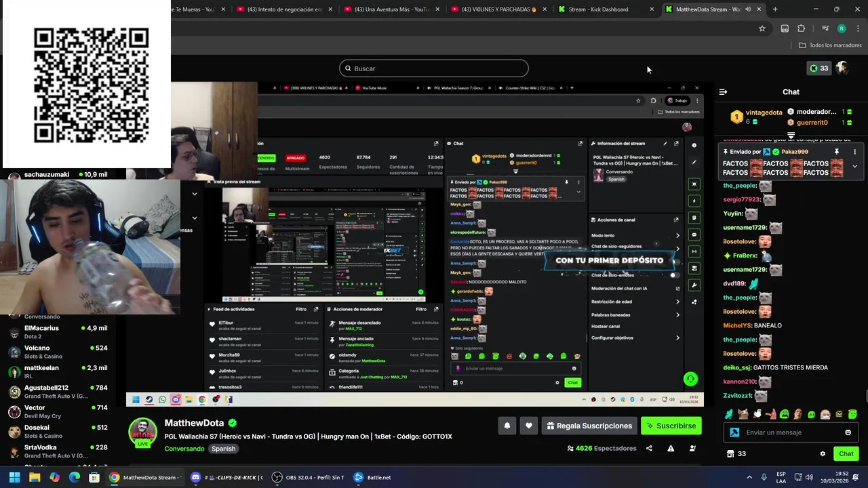The image size is (868, 488).
Task: Switch to 'Una Aventura Más' YouTube tab
Action: [391, 9]
